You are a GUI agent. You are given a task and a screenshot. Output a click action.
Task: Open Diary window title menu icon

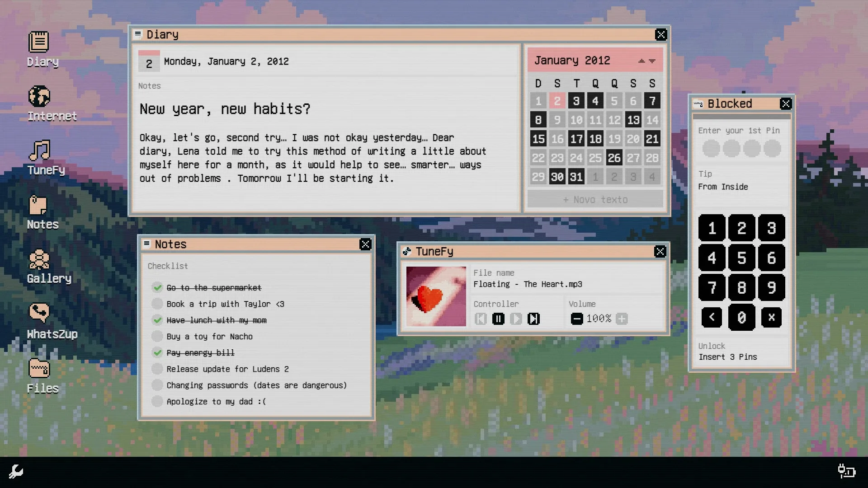tap(138, 34)
